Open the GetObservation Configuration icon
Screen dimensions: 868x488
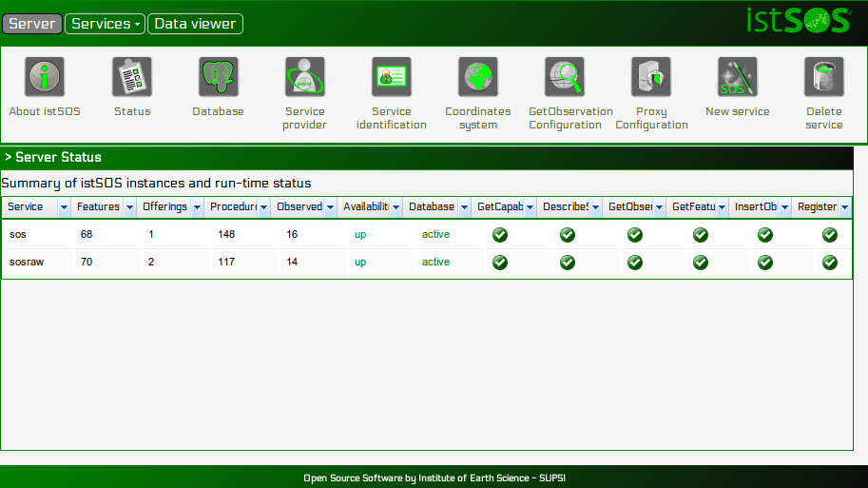click(x=565, y=76)
